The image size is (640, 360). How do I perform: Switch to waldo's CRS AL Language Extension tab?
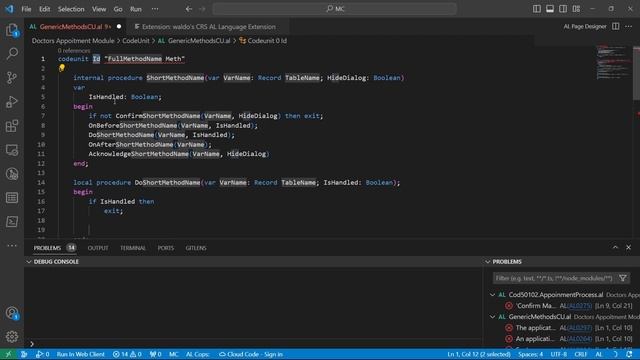pos(209,27)
